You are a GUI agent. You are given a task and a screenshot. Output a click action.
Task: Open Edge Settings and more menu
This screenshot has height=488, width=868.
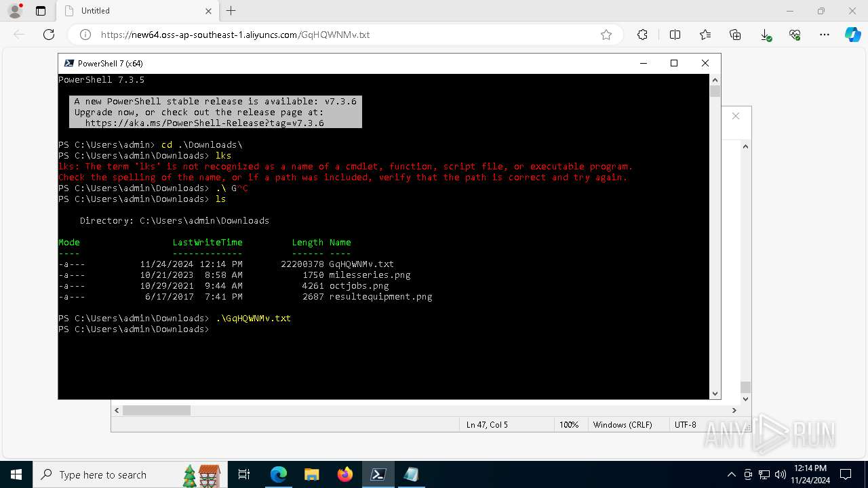825,35
